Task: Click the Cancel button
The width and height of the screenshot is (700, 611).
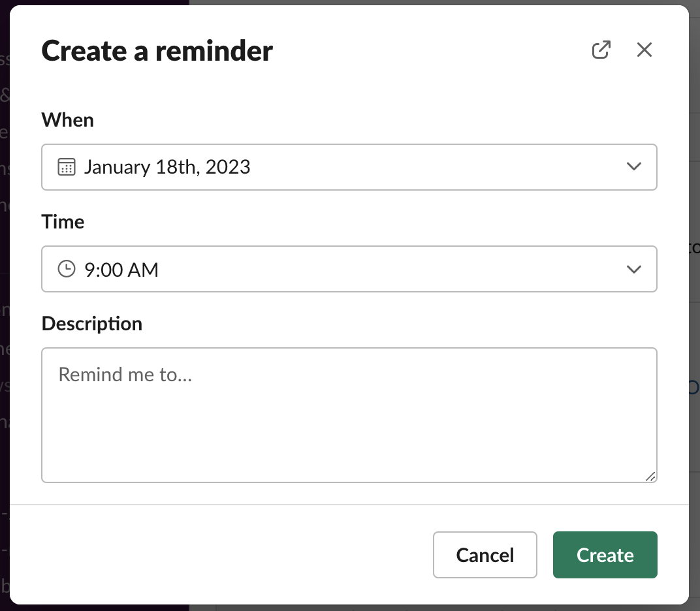Action: (485, 555)
